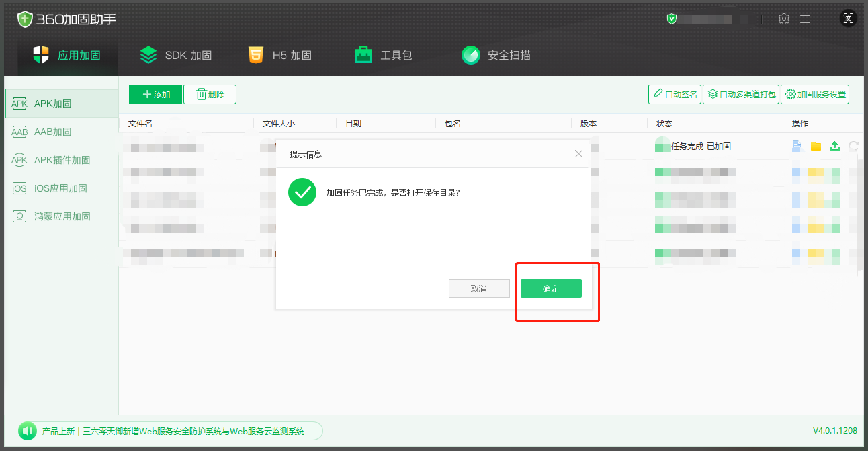Click the 日期 column header
The image size is (868, 451).
(353, 124)
